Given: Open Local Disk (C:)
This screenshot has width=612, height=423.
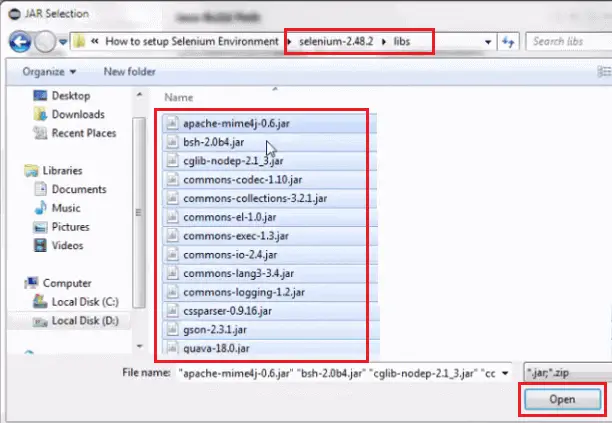Looking at the screenshot, I should click(x=76, y=302).
